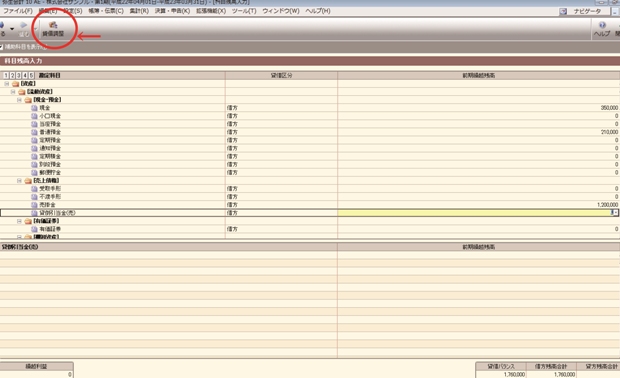
Task: Open the 設定(S) menu
Action: click(x=73, y=11)
